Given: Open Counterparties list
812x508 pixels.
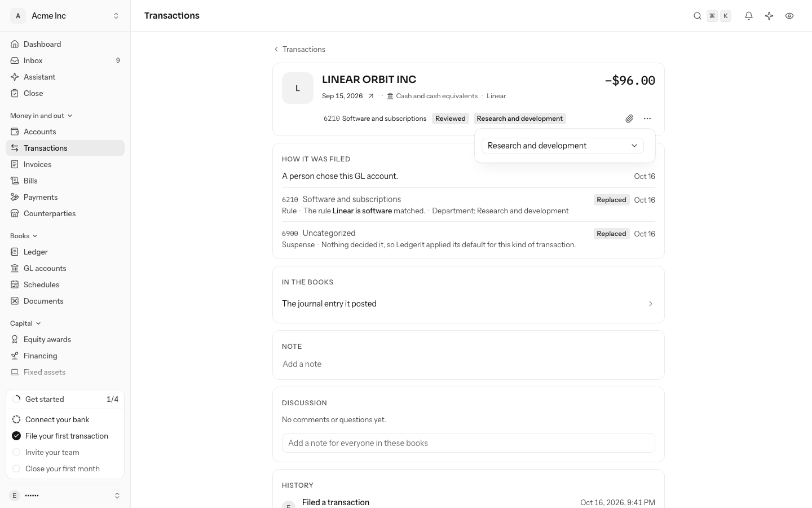Looking at the screenshot, I should click(65, 213).
